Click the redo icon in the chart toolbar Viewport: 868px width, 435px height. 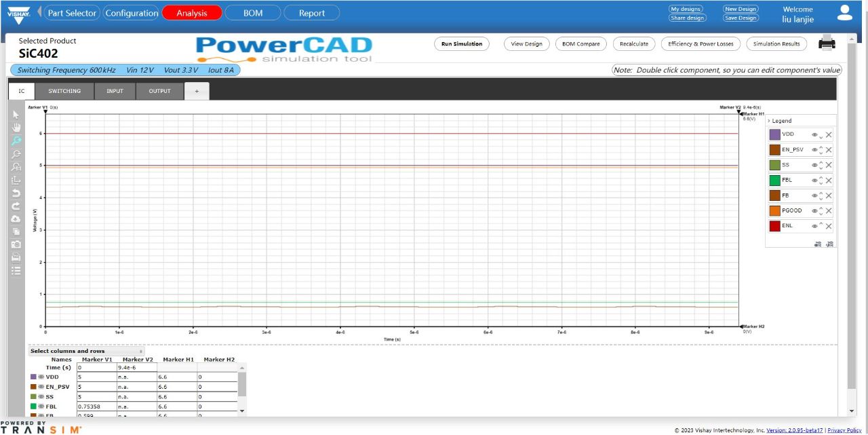point(16,206)
